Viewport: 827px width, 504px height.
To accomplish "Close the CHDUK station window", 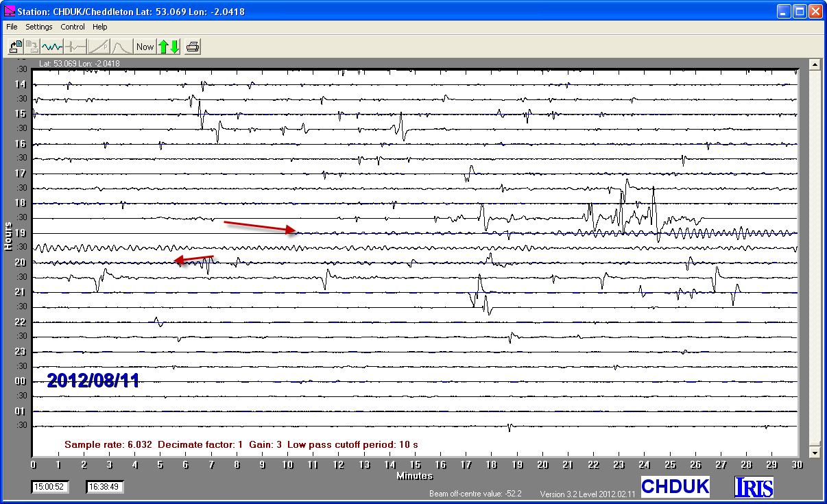I will (x=815, y=12).
